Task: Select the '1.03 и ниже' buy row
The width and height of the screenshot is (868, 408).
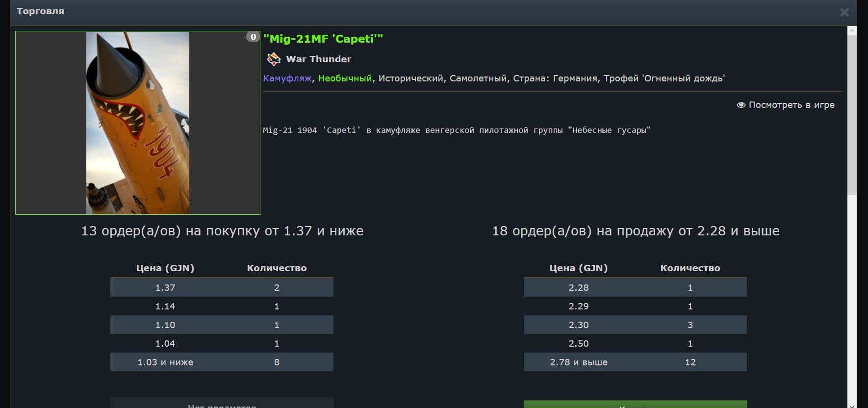Action: point(222,362)
